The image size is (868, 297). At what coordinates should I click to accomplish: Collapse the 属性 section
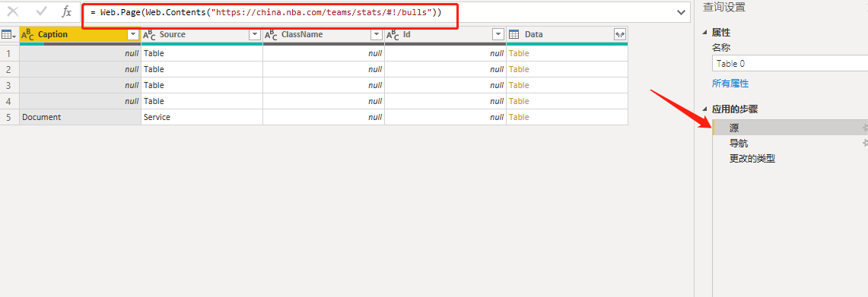[x=704, y=33]
